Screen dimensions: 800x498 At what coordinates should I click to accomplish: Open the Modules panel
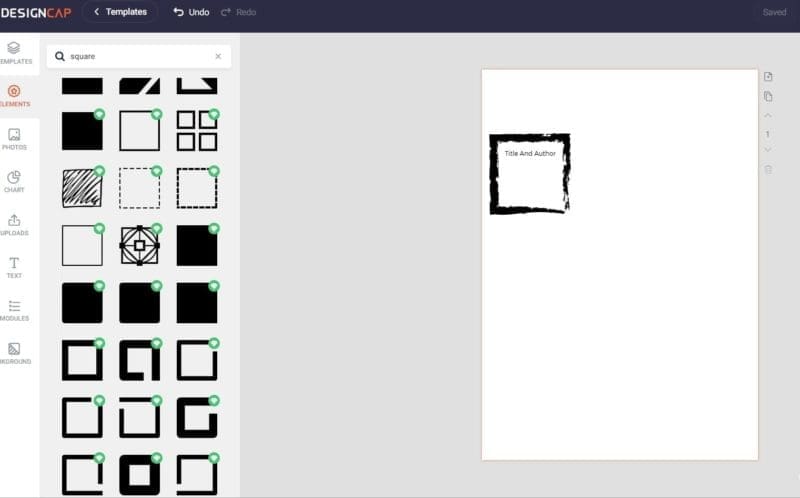coord(15,310)
